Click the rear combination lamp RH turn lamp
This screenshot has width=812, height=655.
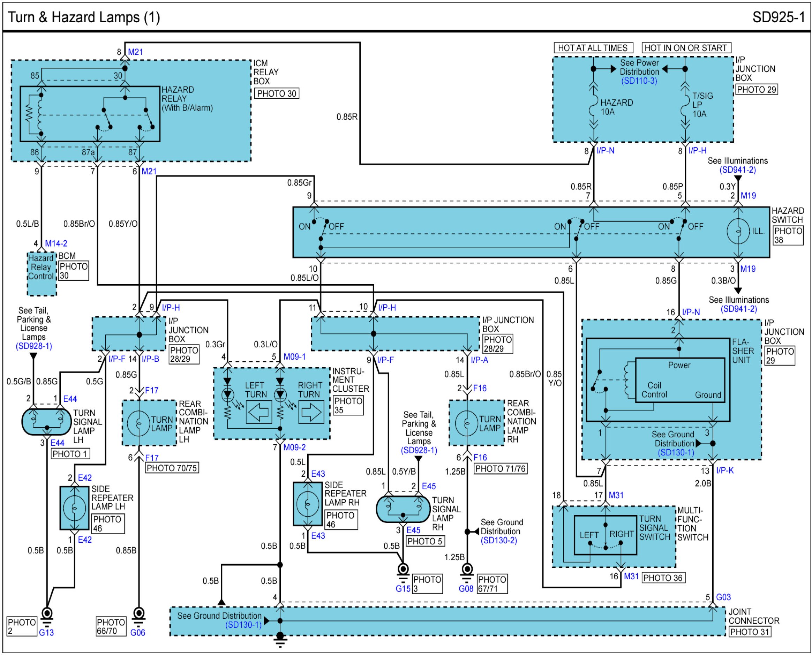pos(467,423)
